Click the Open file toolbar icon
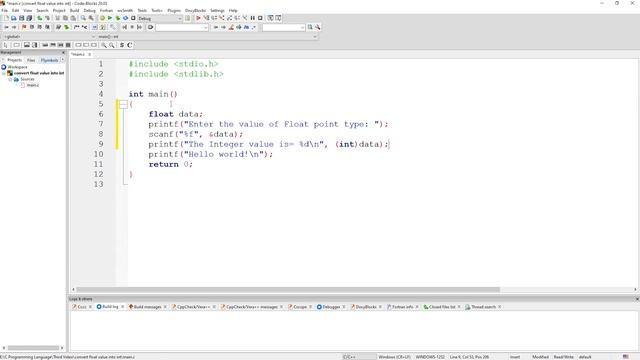 pyautogui.click(x=14, y=18)
